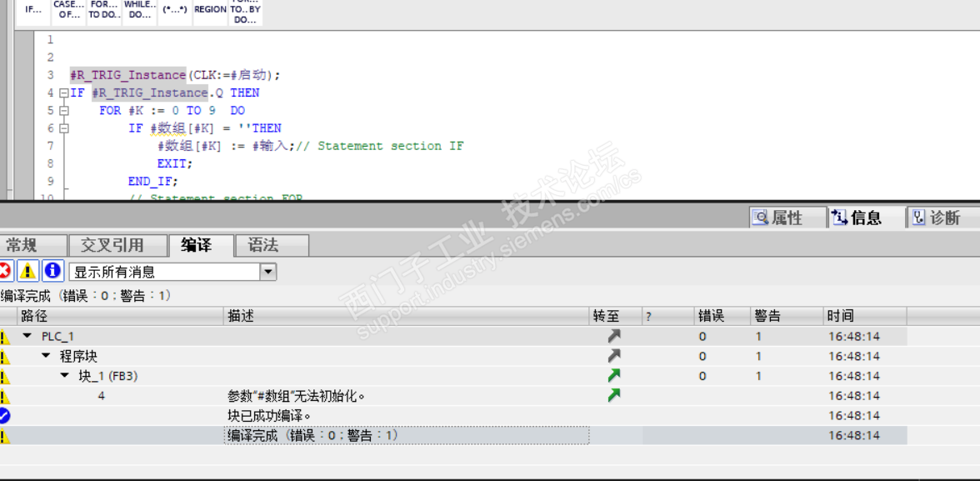The width and height of the screenshot is (980, 481).
Task: Toggle the yellow warning message filter
Action: (28, 272)
